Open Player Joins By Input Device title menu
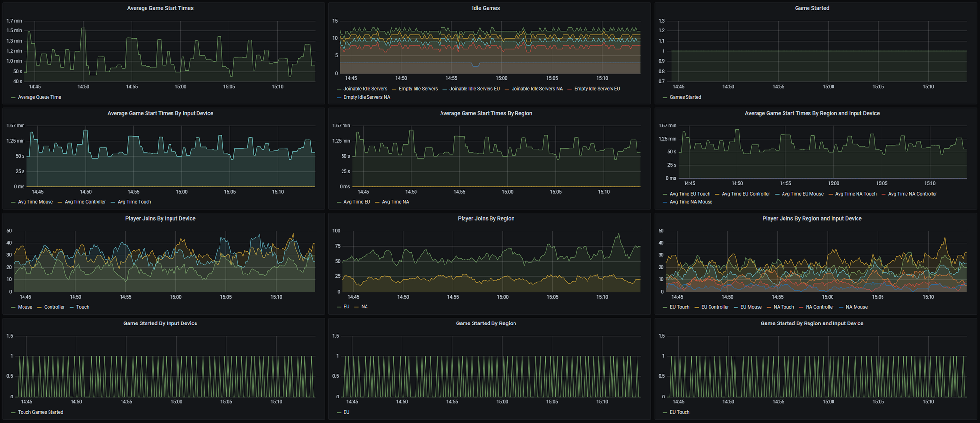The width and height of the screenshot is (980, 423). point(160,219)
